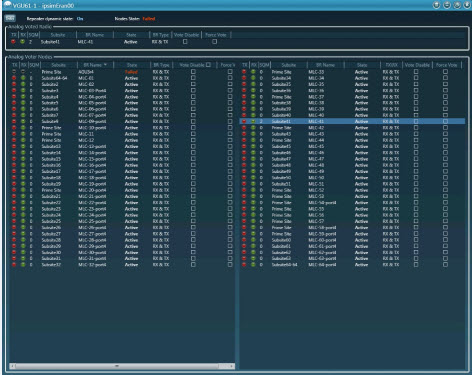Select the highlighted Subsite41 row in right table
This screenshot has height=375, width=472.
coord(352,122)
